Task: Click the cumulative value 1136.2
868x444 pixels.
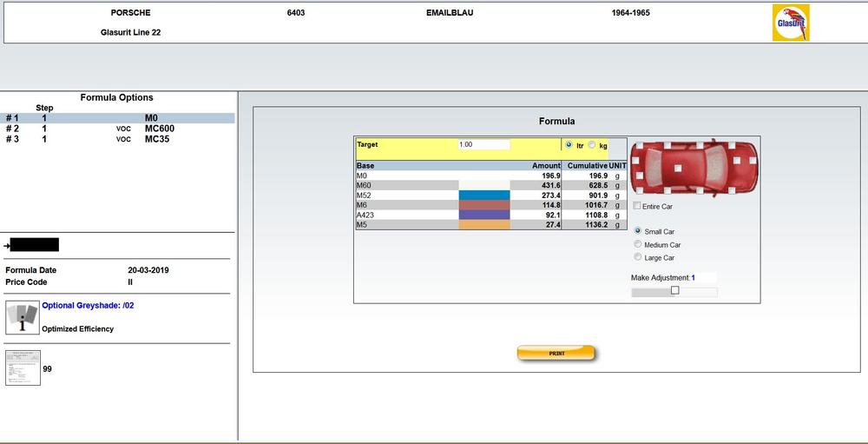Action: click(x=595, y=224)
